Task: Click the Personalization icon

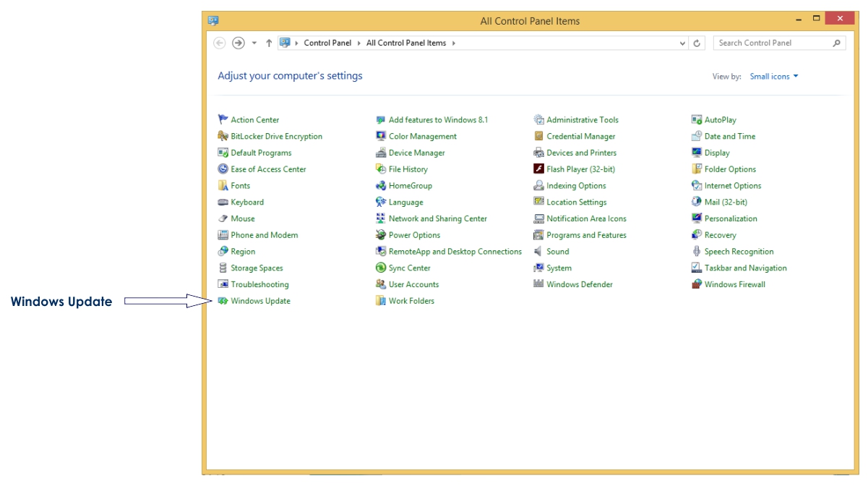Action: pyautogui.click(x=697, y=219)
